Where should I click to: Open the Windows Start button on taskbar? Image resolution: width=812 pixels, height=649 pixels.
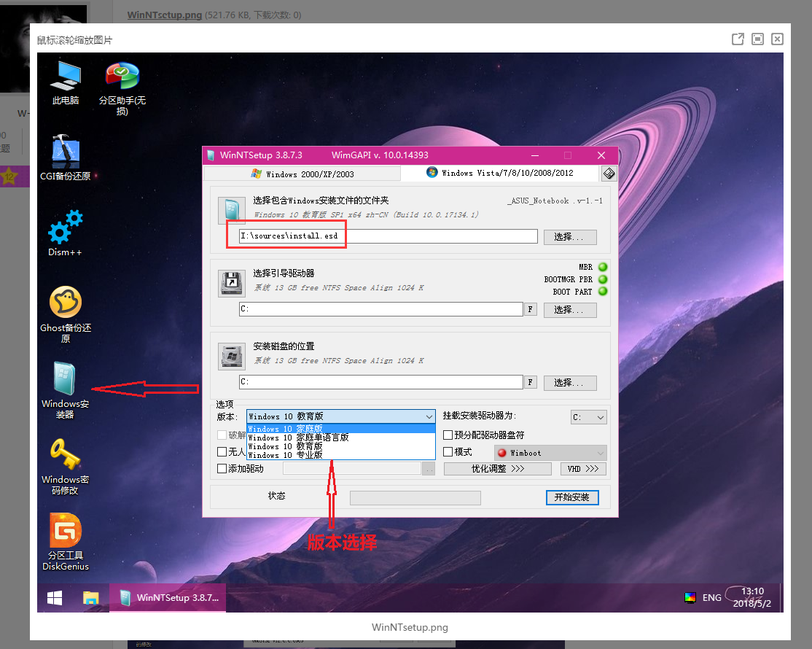55,598
